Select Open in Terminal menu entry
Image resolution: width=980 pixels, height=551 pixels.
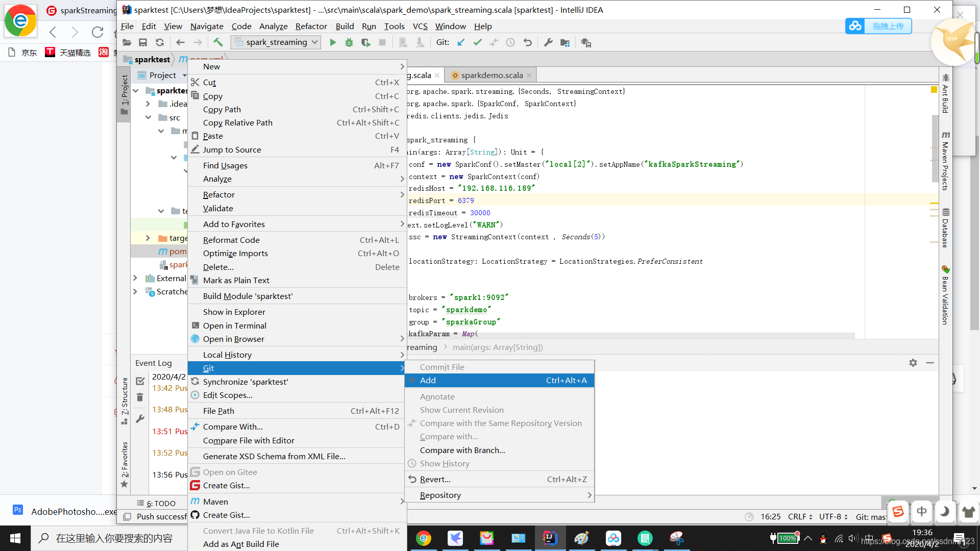click(297, 326)
